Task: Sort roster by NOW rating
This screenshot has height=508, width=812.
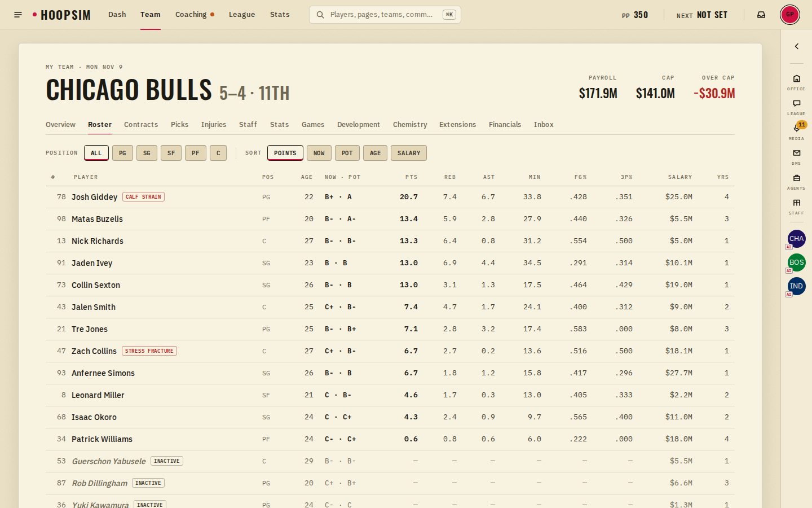Action: tap(319, 153)
